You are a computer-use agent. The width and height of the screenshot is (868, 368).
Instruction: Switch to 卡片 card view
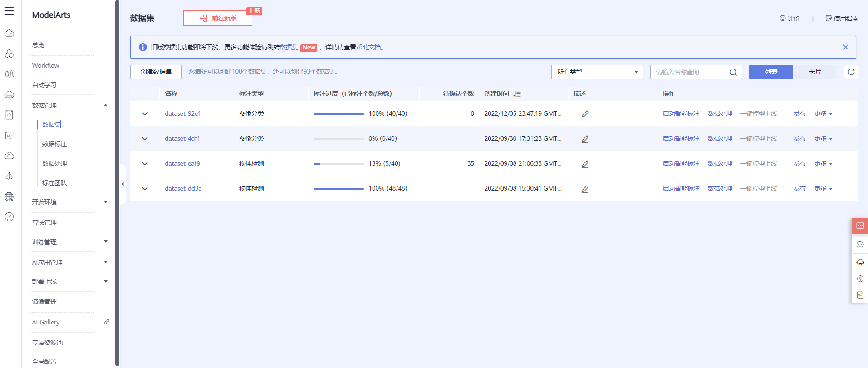[815, 72]
